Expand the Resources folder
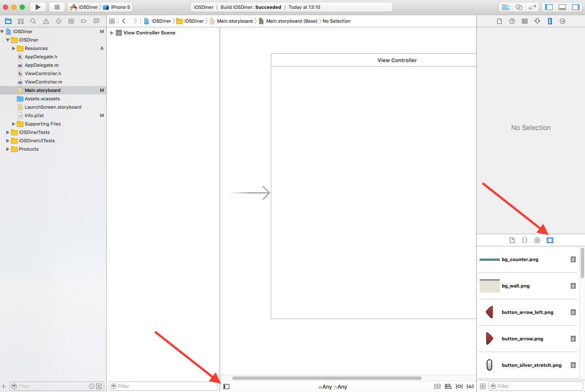585x392 pixels. click(13, 48)
